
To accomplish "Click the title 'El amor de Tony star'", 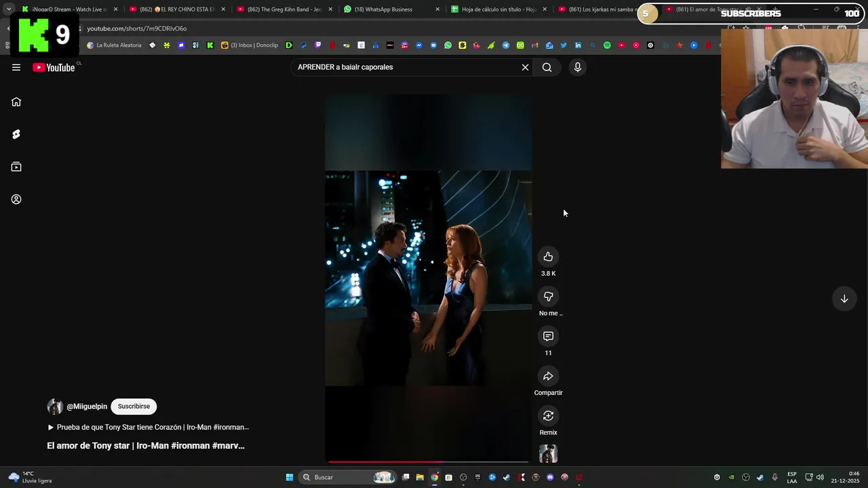I will coord(146,445).
